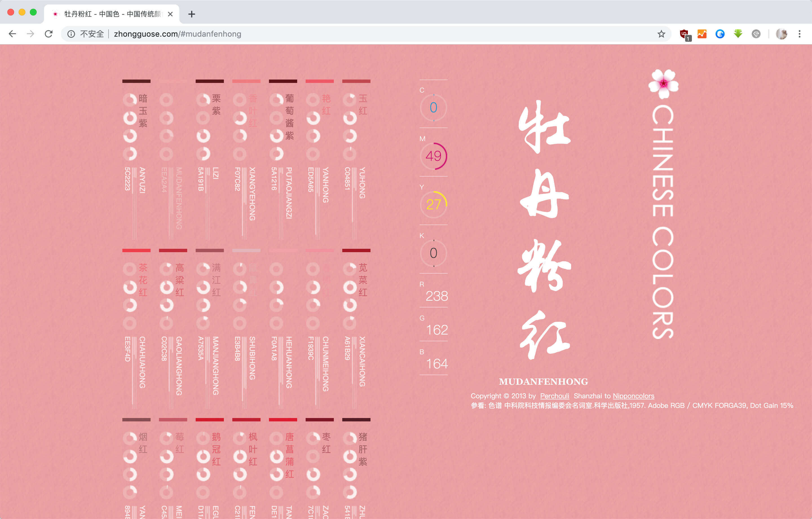Open the blue circular extension icon
This screenshot has width=812, height=519.
pos(720,34)
